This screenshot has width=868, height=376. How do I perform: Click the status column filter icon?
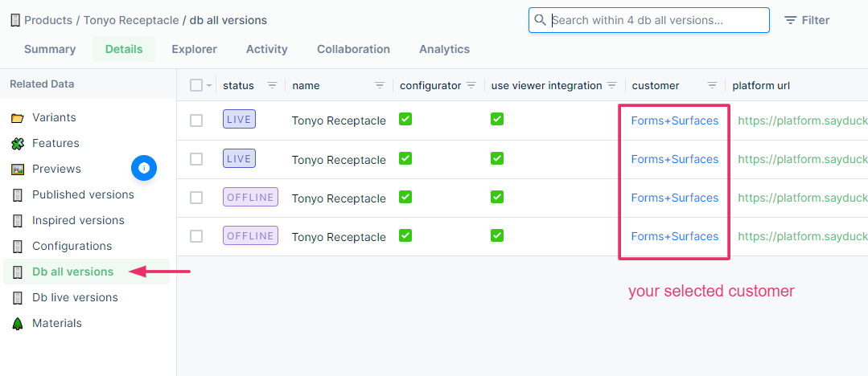(272, 85)
